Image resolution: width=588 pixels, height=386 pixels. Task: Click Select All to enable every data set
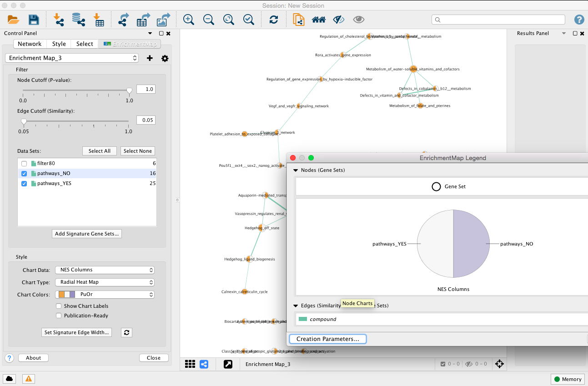tap(99, 150)
